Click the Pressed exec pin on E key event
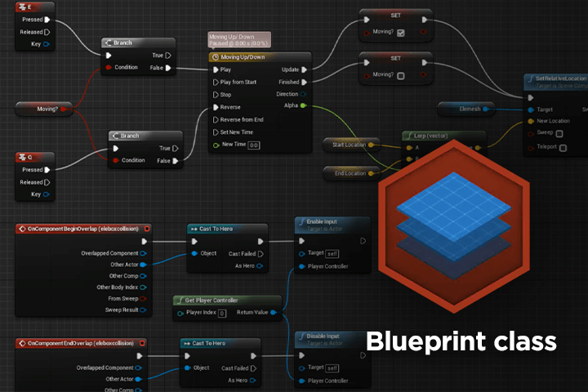Screen dimensions: 588x392 click(47, 20)
